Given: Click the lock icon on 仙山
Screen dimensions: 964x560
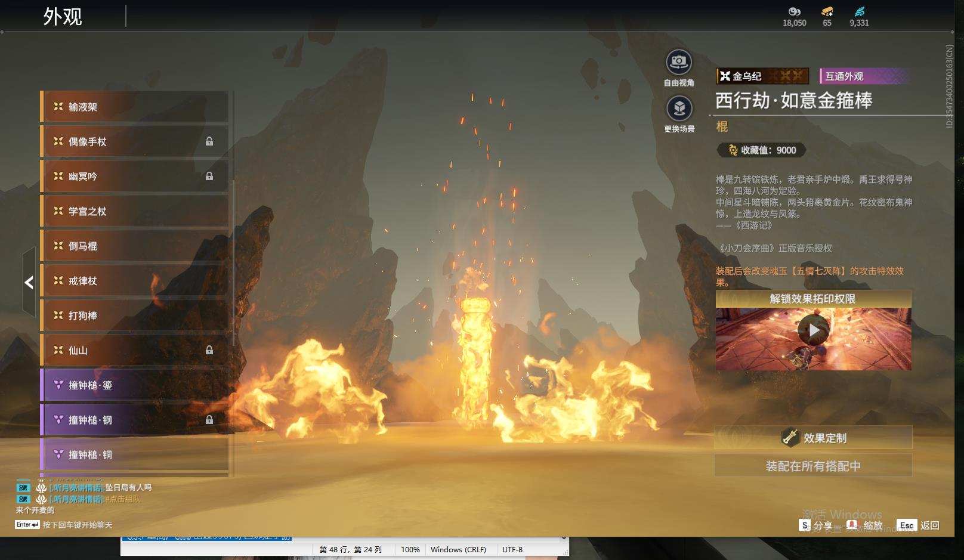Looking at the screenshot, I should click(x=209, y=350).
